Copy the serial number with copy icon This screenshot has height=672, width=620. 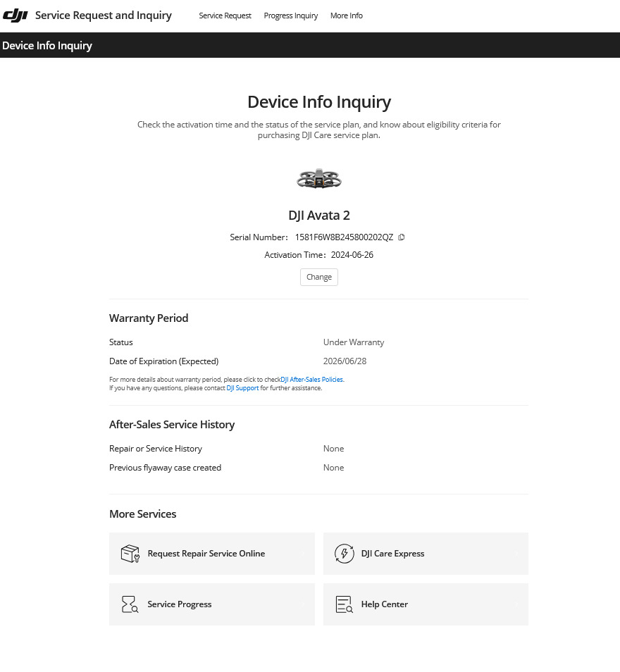pos(402,237)
